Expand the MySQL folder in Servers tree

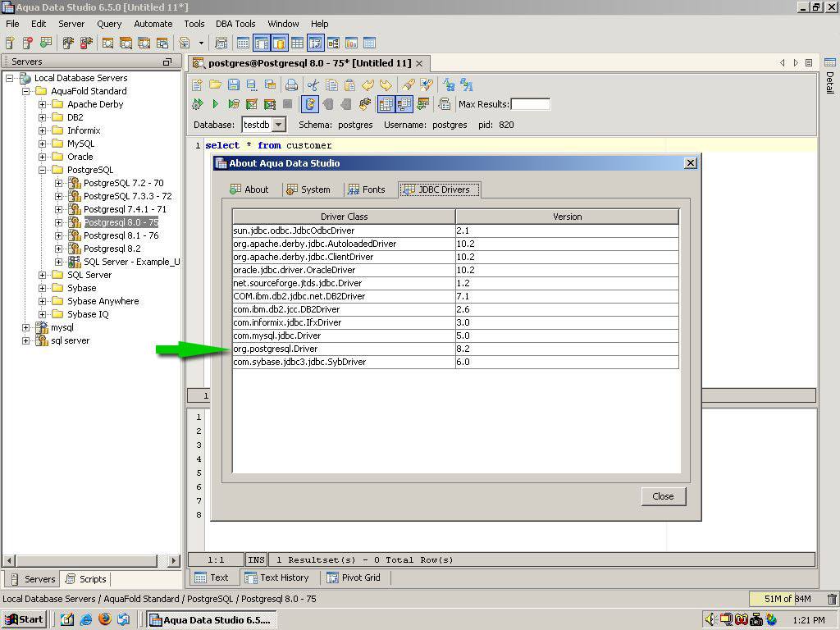43,144
